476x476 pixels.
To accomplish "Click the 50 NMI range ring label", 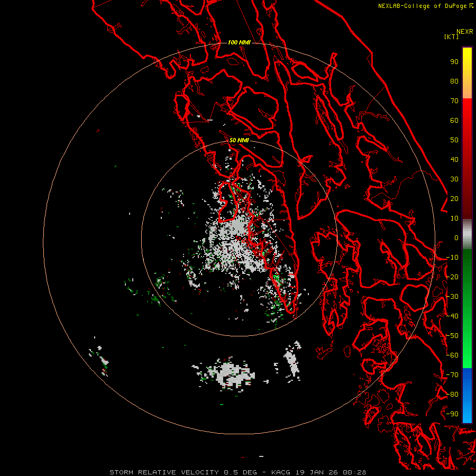I will coord(239,140).
